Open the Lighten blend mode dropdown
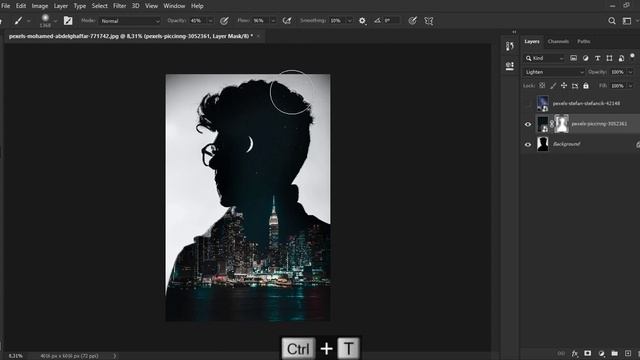Screen dimensions: 640x360 click(554, 72)
